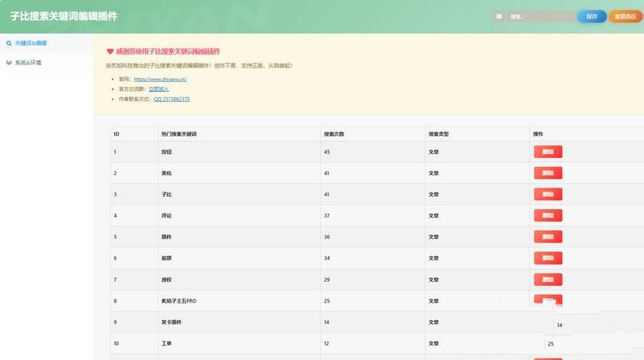Click the pink heart icon in the notice
This screenshot has width=644, height=360.
(110, 51)
